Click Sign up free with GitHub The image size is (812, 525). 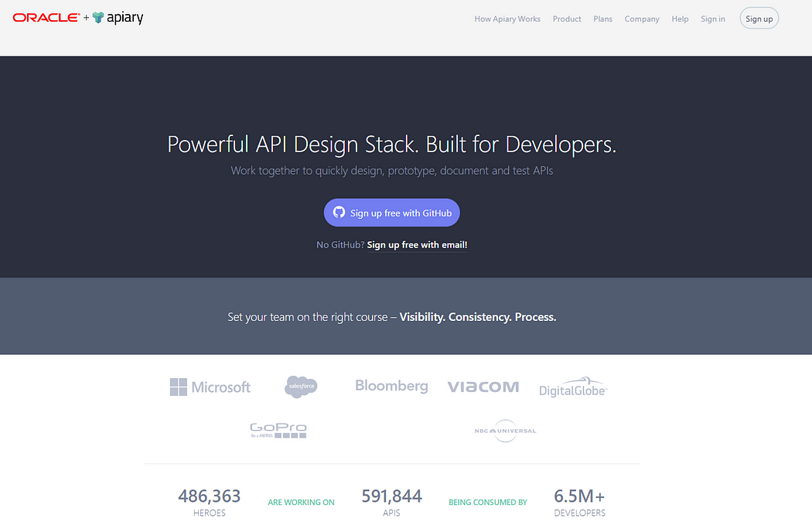[391, 212]
